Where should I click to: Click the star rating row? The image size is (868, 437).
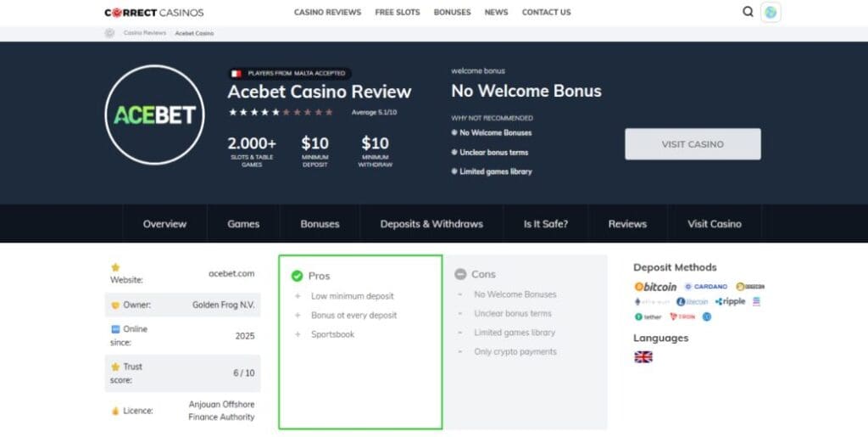point(281,112)
